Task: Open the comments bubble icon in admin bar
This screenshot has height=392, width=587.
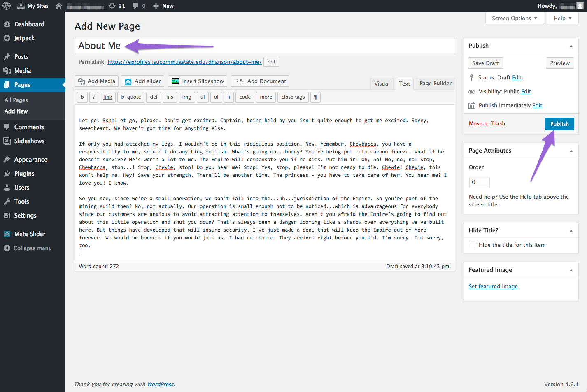Action: point(135,6)
